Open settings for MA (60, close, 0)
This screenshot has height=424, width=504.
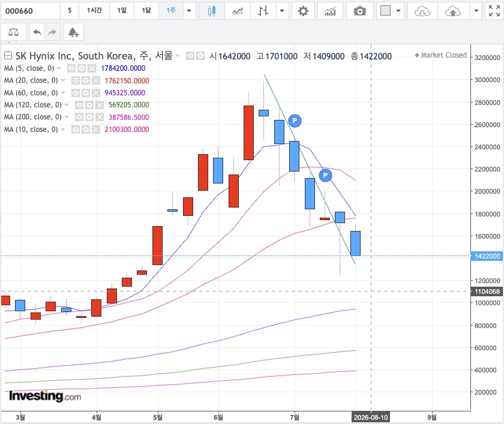(85, 93)
